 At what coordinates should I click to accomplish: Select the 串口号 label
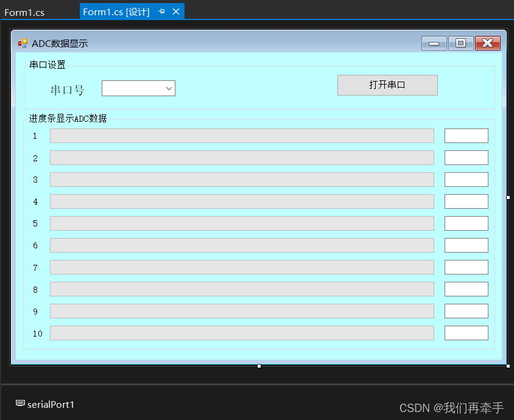67,89
